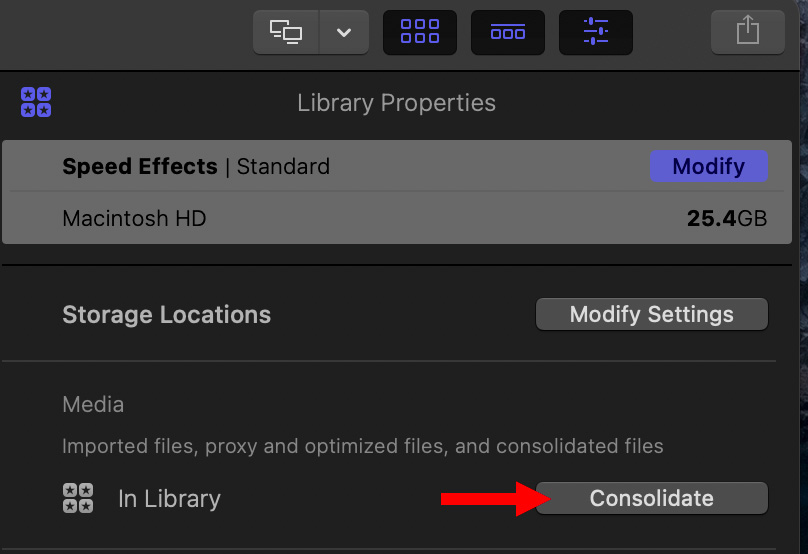Screen dimensions: 808x554
Task: Toggle the Inspector sliders button
Action: 596,32
